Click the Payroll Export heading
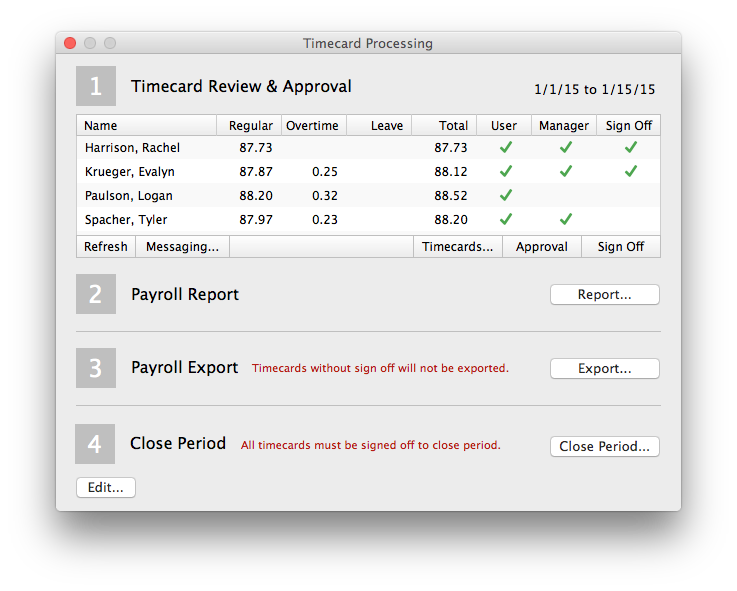This screenshot has width=737, height=591. click(185, 368)
